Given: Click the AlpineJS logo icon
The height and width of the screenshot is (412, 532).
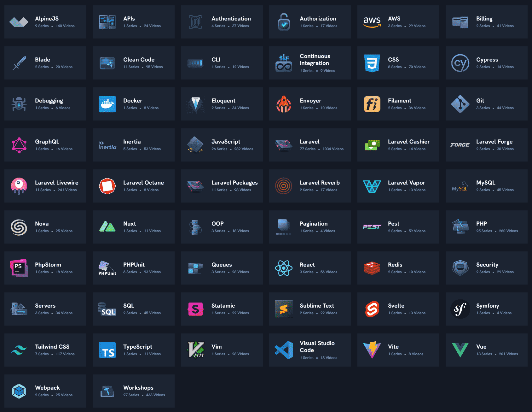Looking at the screenshot, I should click(x=19, y=22).
